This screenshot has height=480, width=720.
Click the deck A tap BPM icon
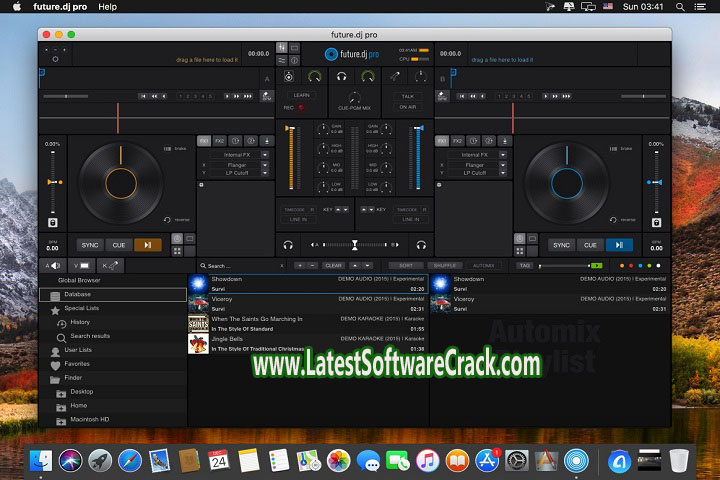pyautogui.click(x=266, y=96)
